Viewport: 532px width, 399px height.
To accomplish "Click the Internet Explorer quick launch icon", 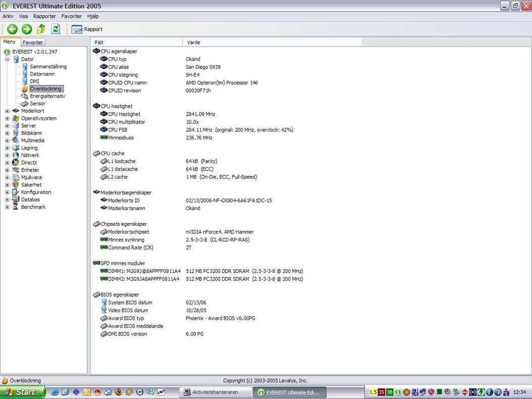I will click(x=55, y=392).
